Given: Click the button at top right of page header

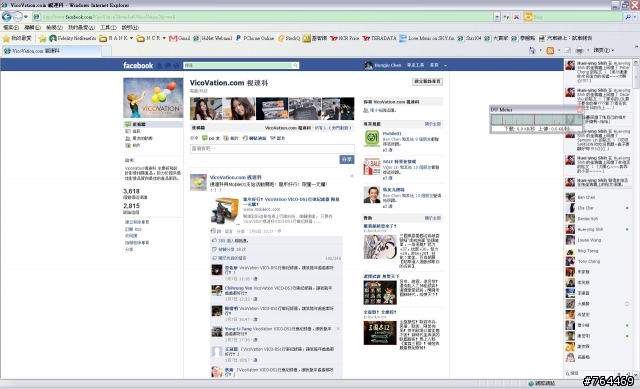Looking at the screenshot, I should pyautogui.click(x=427, y=82).
